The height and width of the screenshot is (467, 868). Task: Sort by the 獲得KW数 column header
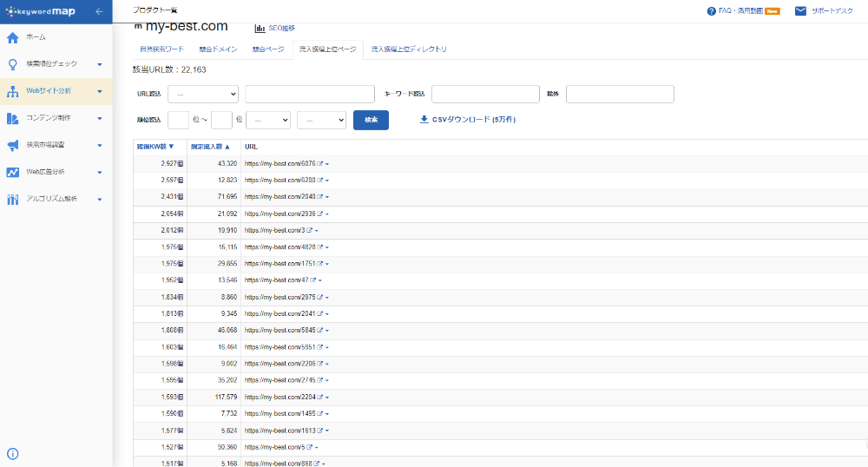pos(155,147)
